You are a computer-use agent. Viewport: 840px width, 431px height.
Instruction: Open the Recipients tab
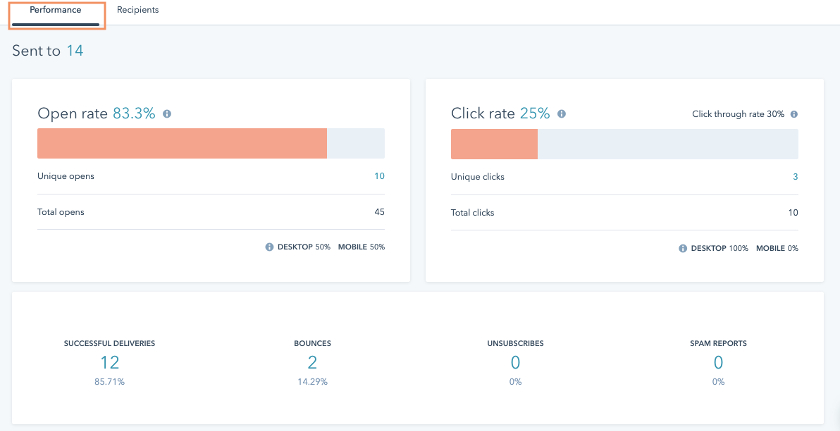pos(138,10)
